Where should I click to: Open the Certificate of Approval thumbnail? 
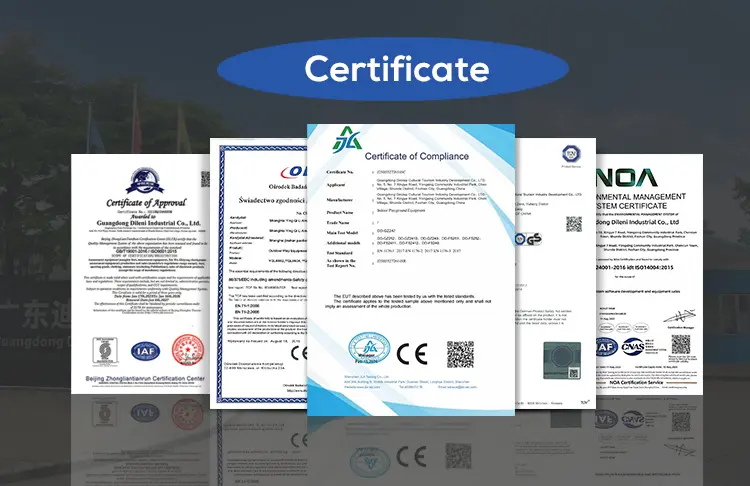[x=138, y=270]
